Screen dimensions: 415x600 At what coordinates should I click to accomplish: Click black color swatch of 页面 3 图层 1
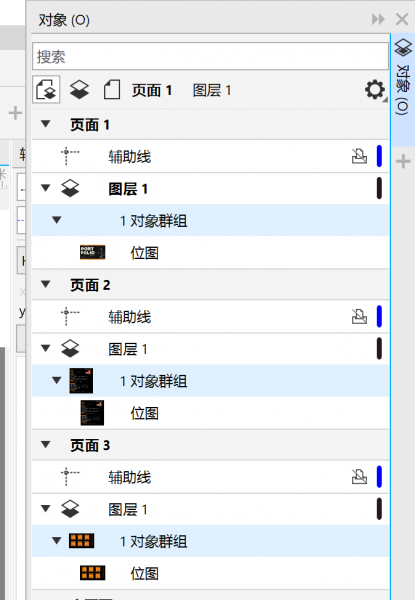pos(379,509)
